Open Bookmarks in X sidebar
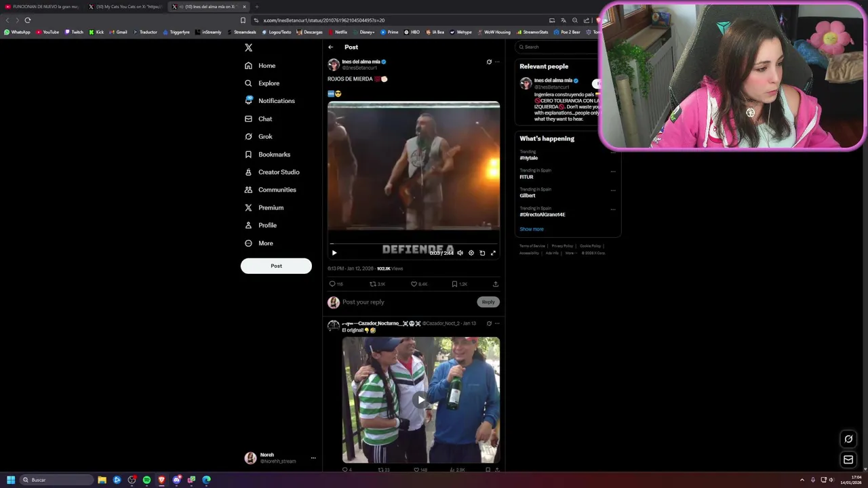Viewport: 868px width, 488px height. 267,155
